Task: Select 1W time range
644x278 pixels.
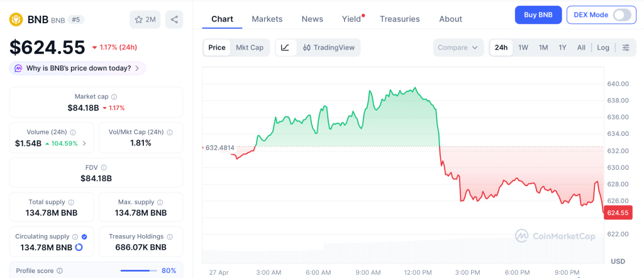Action: pyautogui.click(x=523, y=48)
